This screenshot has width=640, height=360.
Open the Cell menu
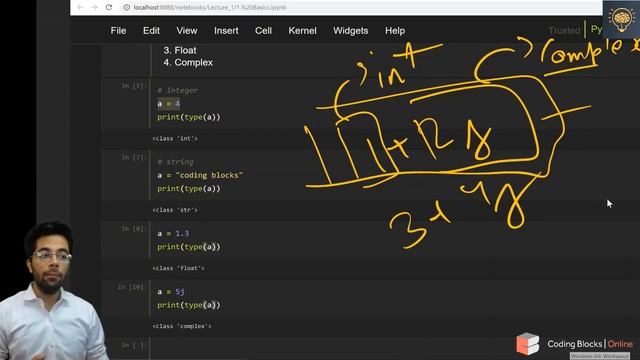coord(263,31)
